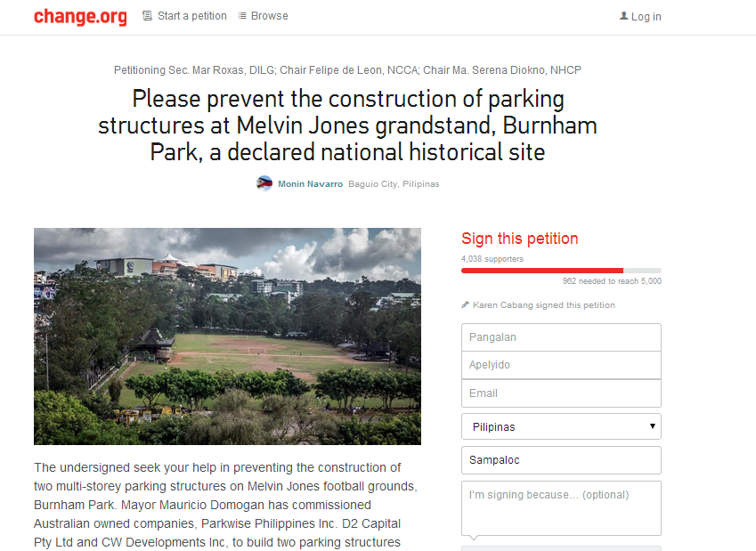756x551 pixels.
Task: Open Monin Navarro's profile link
Action: 310,183
